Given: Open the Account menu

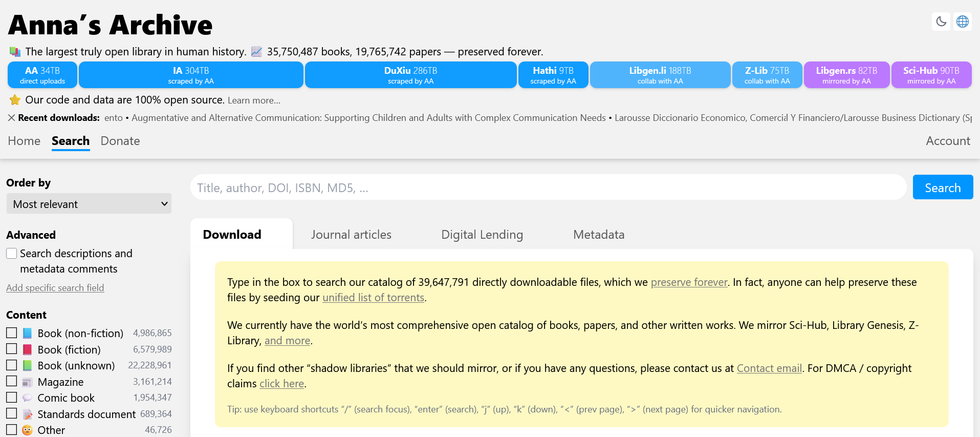Looking at the screenshot, I should pos(948,141).
